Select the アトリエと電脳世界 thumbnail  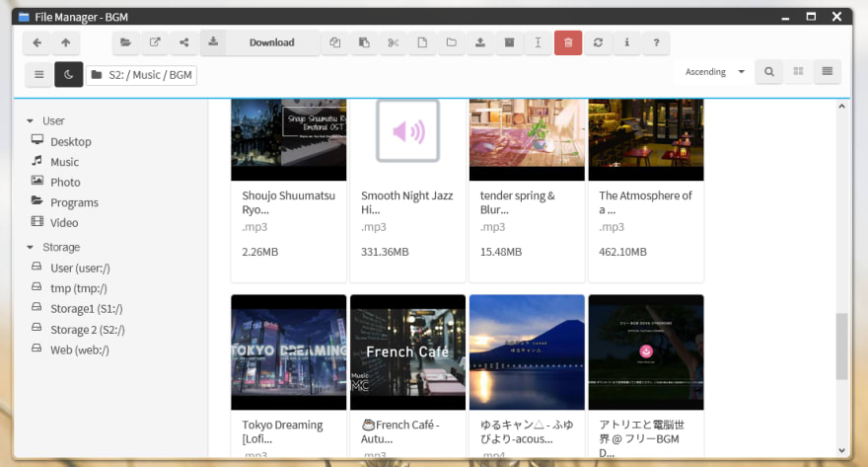[646, 352]
